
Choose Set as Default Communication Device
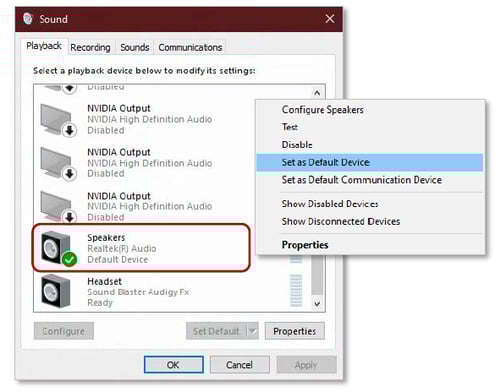[x=370, y=180]
